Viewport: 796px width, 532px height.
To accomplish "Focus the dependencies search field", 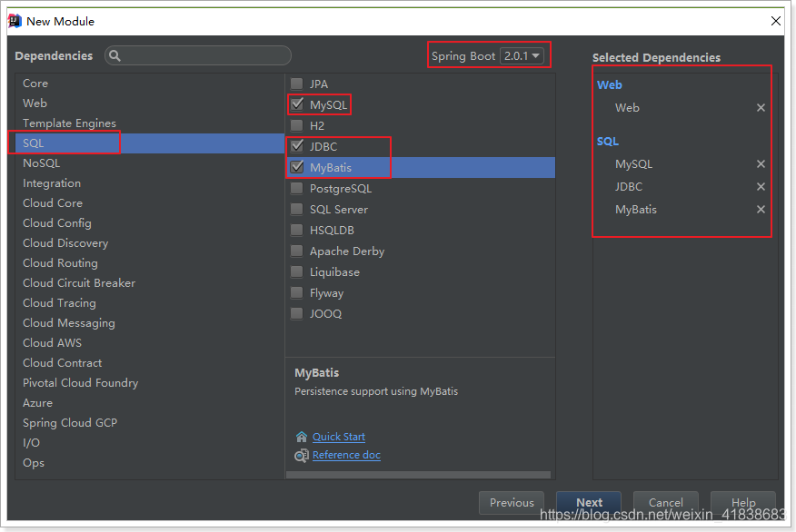I will coord(198,55).
